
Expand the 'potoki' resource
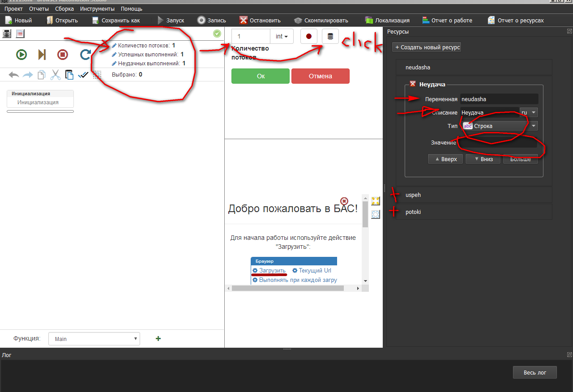point(474,212)
